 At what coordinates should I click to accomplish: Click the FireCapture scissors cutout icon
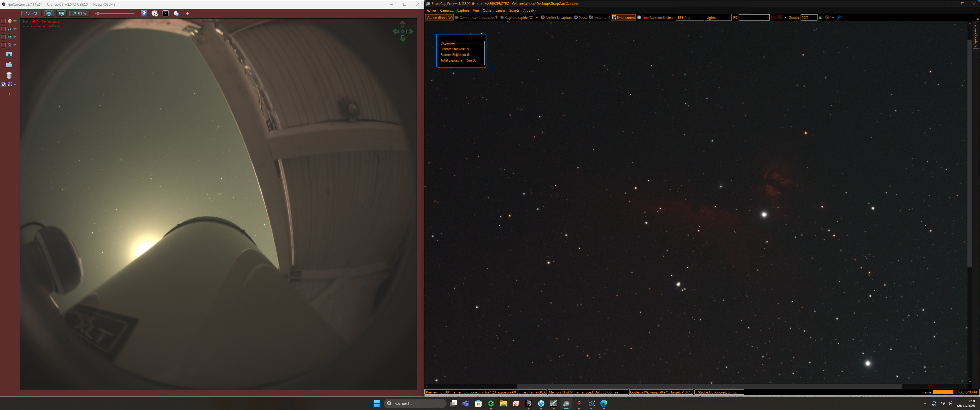10,29
